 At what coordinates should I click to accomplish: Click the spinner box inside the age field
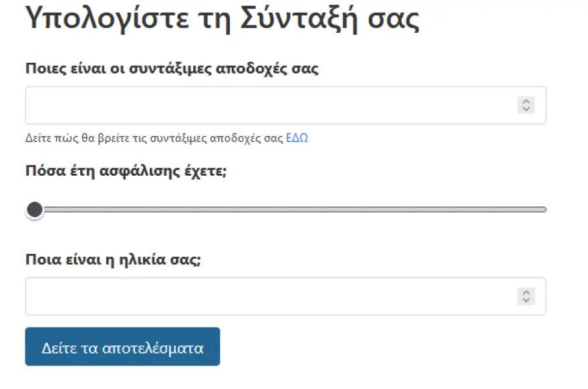526,296
